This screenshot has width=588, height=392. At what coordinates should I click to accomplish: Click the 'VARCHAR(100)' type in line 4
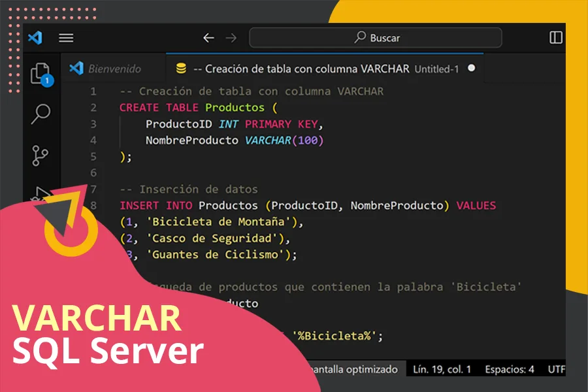(284, 140)
